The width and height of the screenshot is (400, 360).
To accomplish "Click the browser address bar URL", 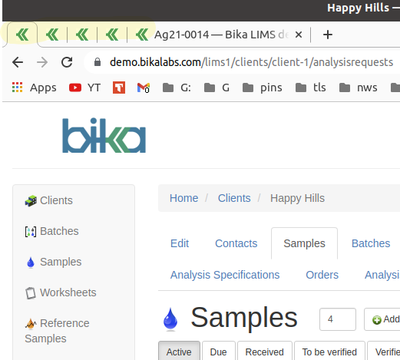I will click(x=252, y=62).
